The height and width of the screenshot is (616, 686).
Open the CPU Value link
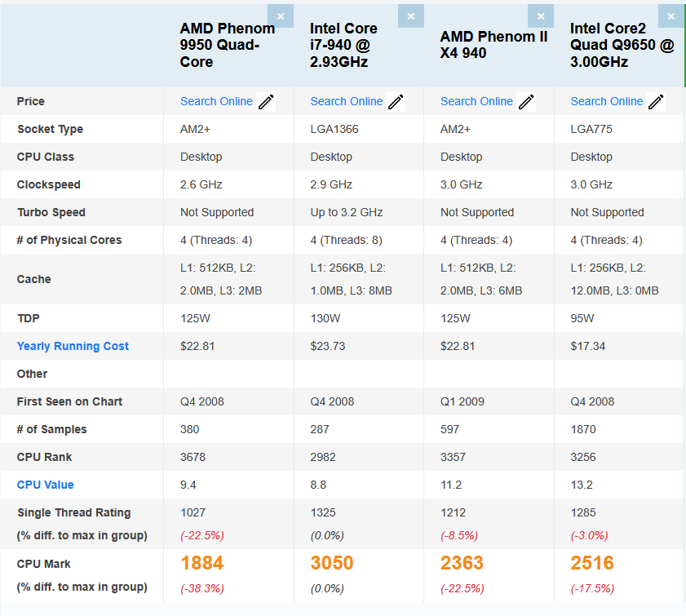coord(45,485)
